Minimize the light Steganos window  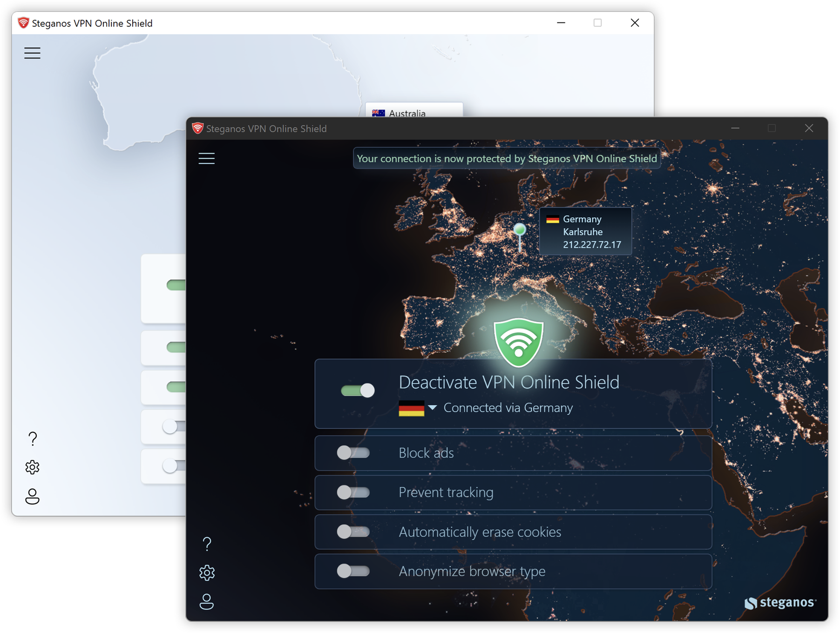(561, 23)
